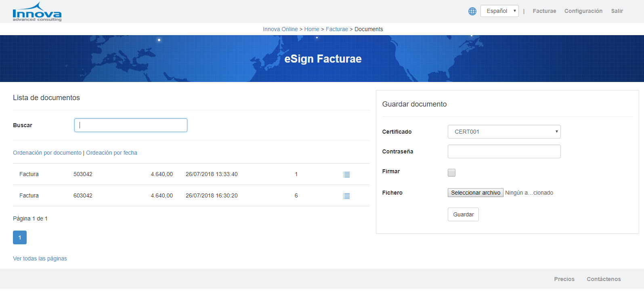The width and height of the screenshot is (644, 296).
Task: Toggle the Firmar checkbox
Action: pos(451,172)
